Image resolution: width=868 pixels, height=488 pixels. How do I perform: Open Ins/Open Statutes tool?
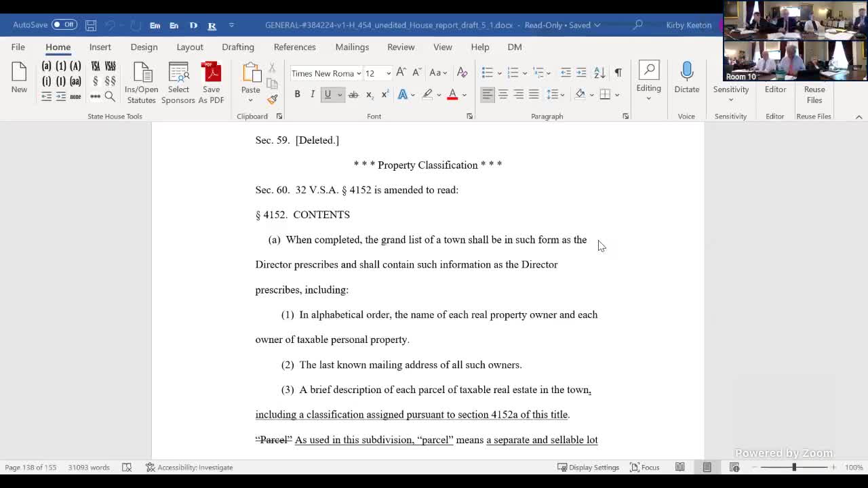141,83
